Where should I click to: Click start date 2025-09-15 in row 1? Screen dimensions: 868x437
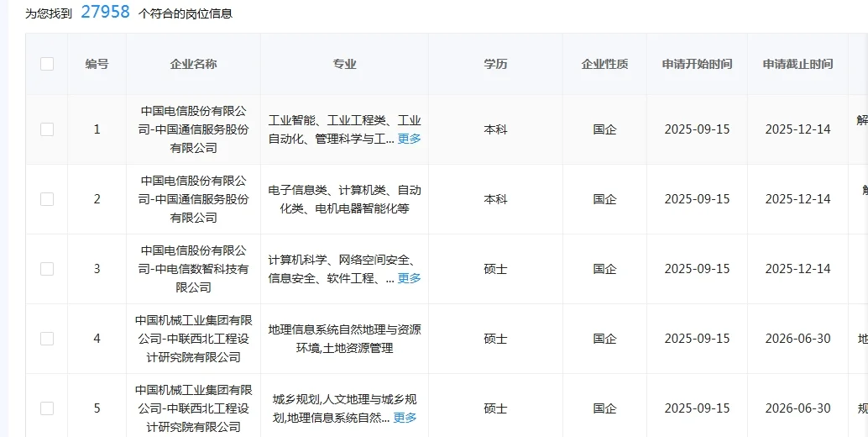tap(697, 129)
